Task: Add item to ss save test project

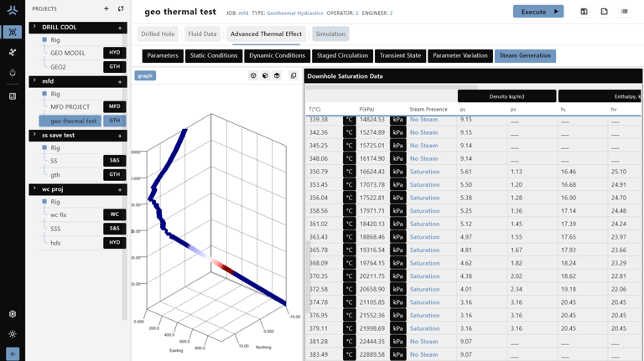Action: (x=120, y=136)
